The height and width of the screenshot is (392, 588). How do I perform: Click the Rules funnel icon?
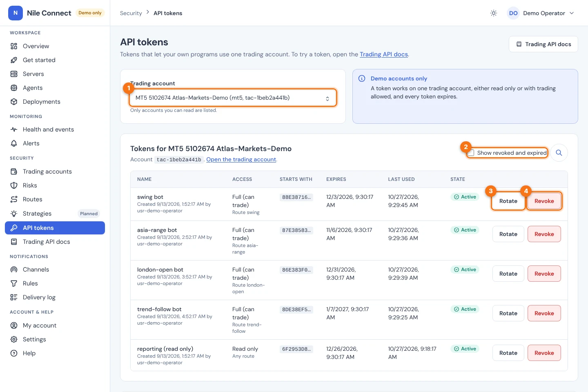pyautogui.click(x=14, y=283)
